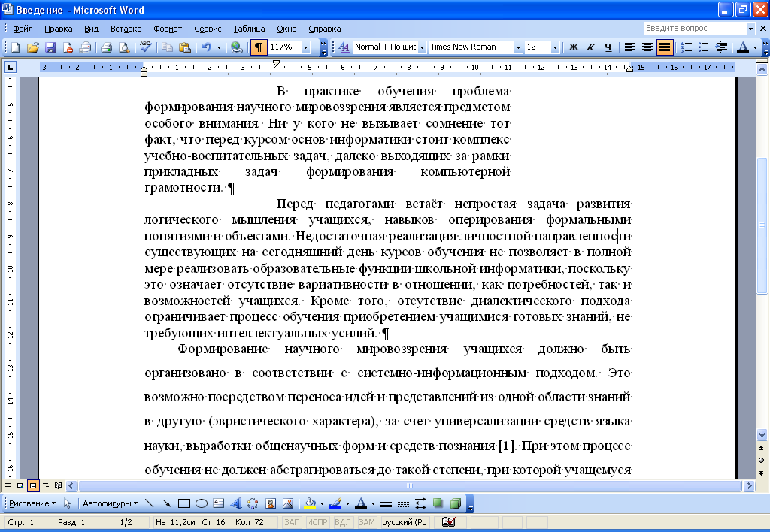This screenshot has height=532, width=770.
Task: Switch to Web Layout view
Action: pyautogui.click(x=20, y=486)
